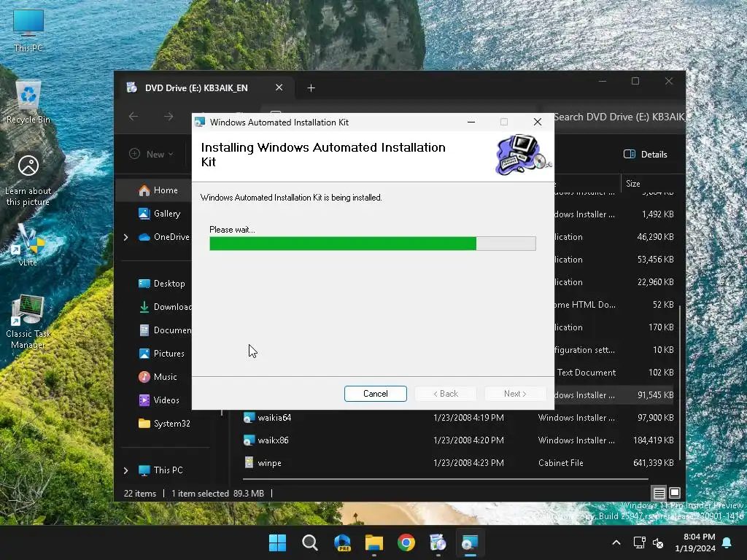The width and height of the screenshot is (747, 560).
Task: Open the notification bell
Action: (x=727, y=542)
